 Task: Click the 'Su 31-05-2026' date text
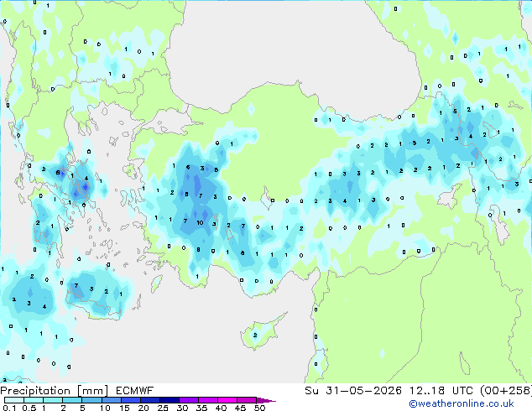coord(353,391)
